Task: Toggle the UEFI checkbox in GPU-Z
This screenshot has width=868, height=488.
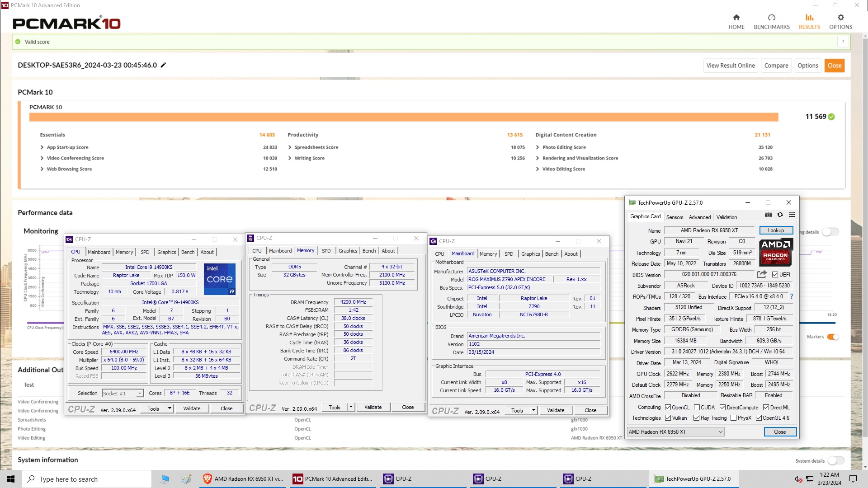Action: click(775, 275)
